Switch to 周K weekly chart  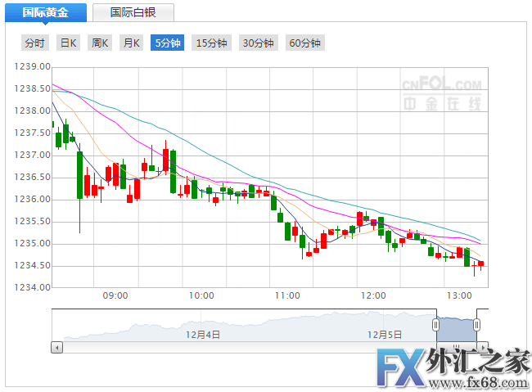point(100,43)
